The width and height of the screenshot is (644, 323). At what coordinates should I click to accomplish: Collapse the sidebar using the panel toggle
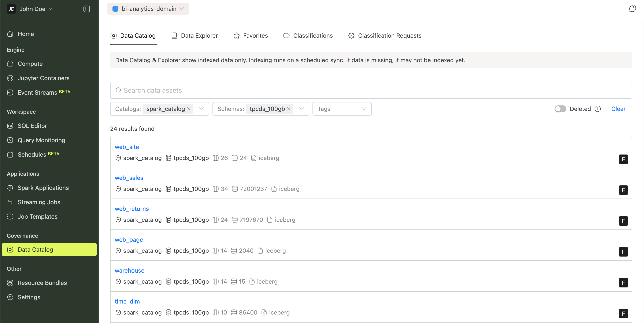click(x=86, y=9)
